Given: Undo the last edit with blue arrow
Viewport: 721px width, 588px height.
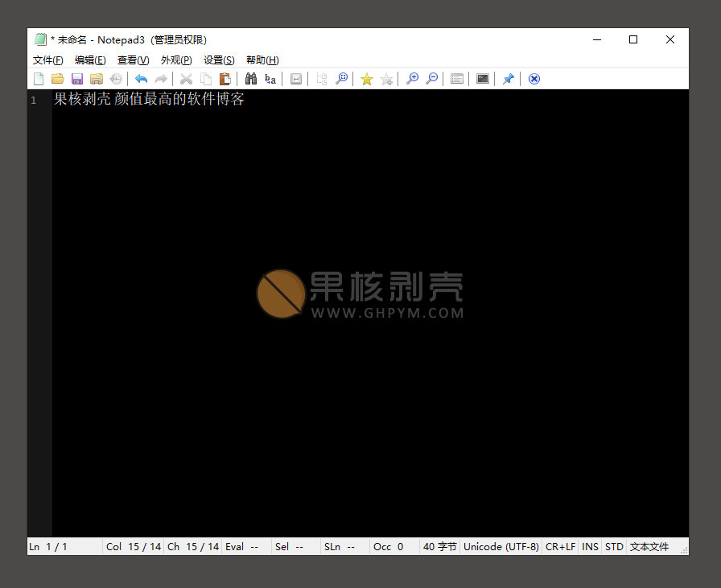Looking at the screenshot, I should 141,79.
